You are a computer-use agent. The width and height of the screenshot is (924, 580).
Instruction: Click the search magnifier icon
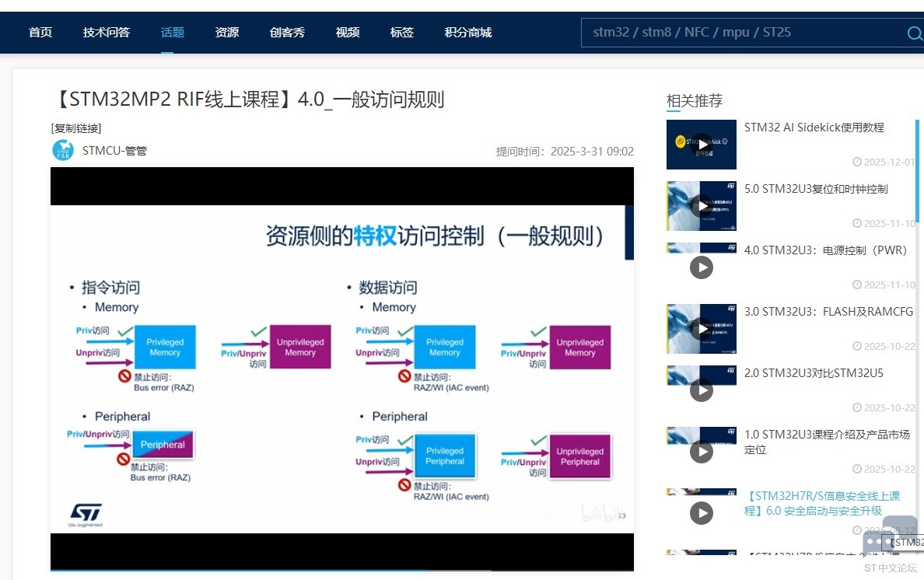coord(915,33)
